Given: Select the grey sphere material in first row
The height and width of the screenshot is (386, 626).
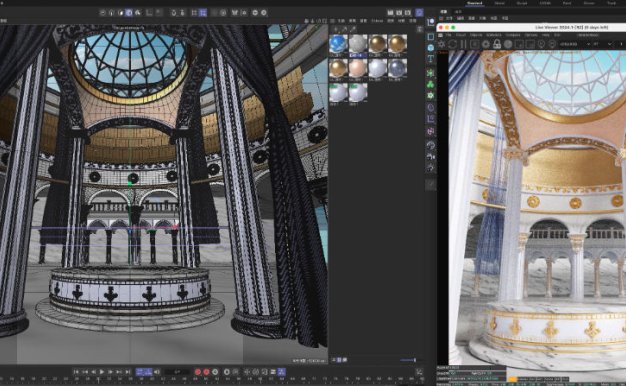Looking at the screenshot, I should (x=358, y=44).
